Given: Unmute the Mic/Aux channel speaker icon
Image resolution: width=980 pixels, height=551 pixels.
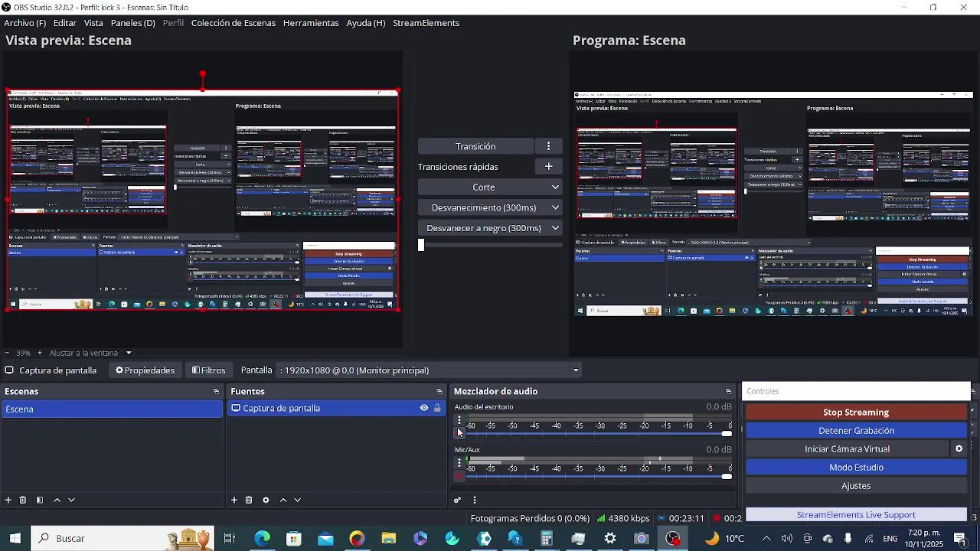Looking at the screenshot, I should (x=459, y=476).
